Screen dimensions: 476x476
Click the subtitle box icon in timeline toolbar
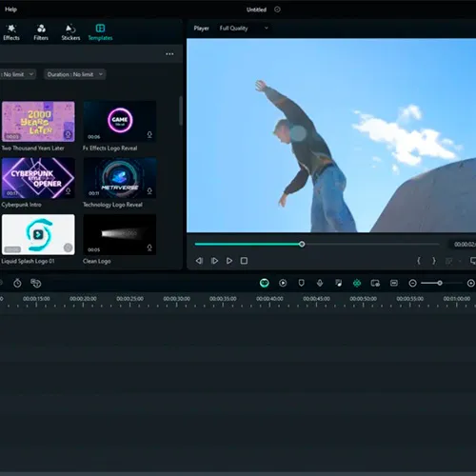[394, 283]
